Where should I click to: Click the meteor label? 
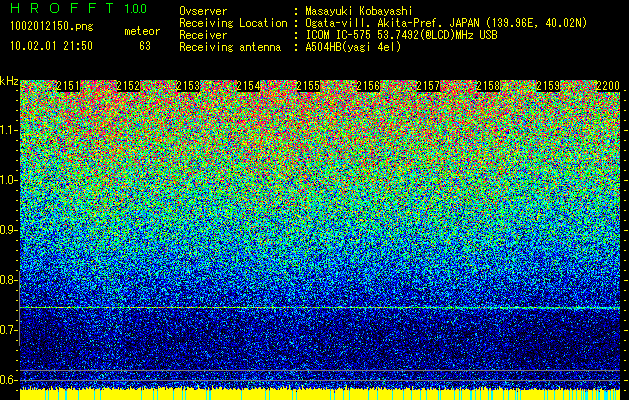click(142, 31)
